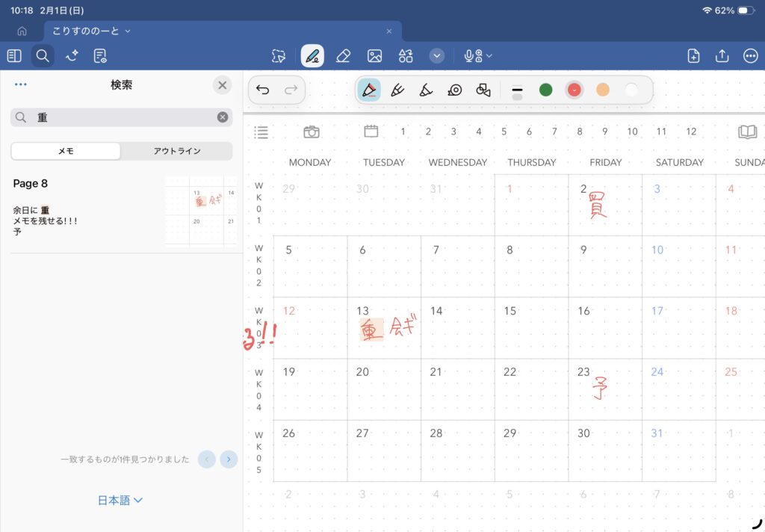Image resolution: width=765 pixels, height=532 pixels.
Task: Select the メモ search segment
Action: pos(66,151)
